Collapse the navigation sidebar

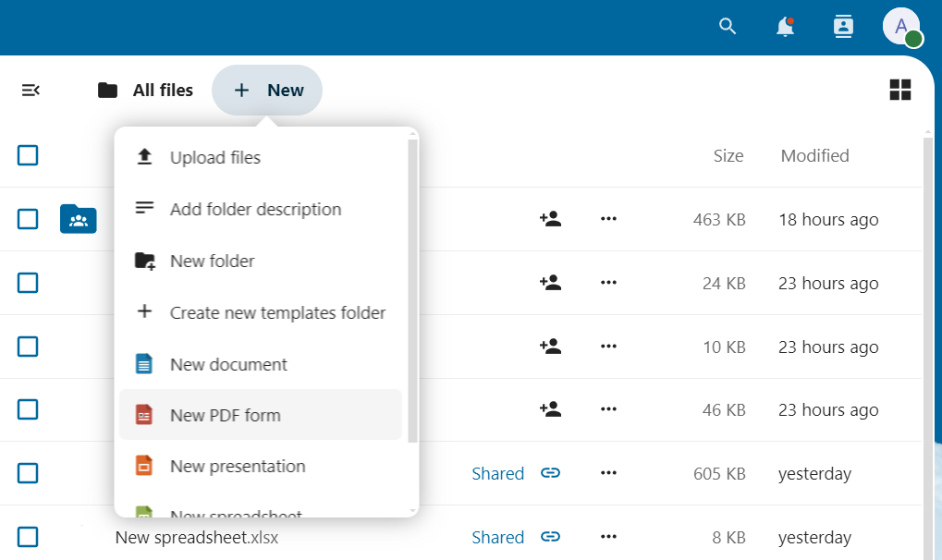tap(31, 90)
